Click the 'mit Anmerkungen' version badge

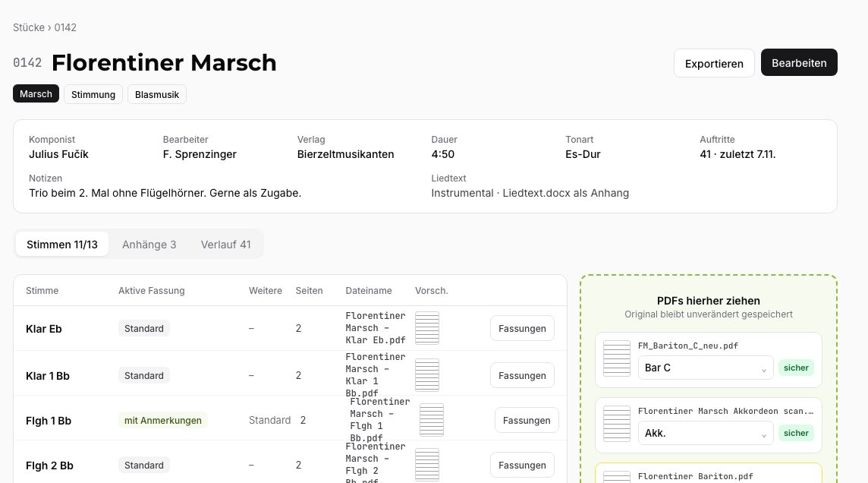click(162, 421)
